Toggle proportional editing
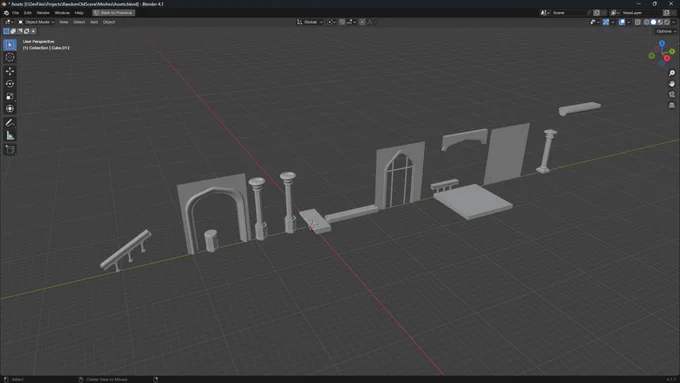 pos(362,22)
